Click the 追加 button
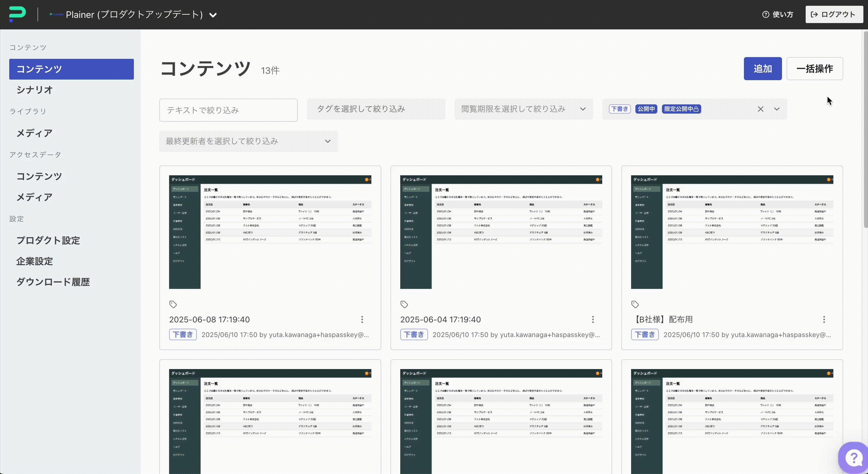This screenshot has height=474, width=868. [x=763, y=69]
